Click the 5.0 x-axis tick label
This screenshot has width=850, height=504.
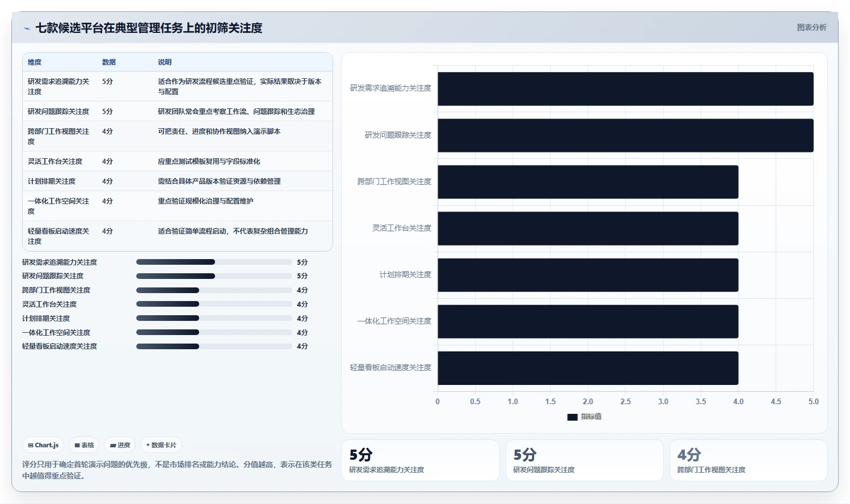tap(813, 401)
